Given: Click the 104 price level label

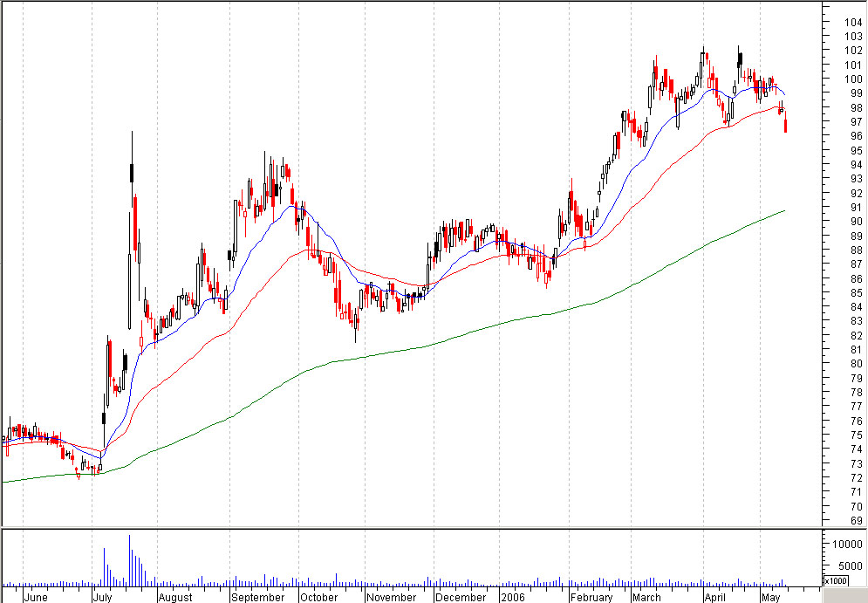Looking at the screenshot, I should tap(853, 22).
